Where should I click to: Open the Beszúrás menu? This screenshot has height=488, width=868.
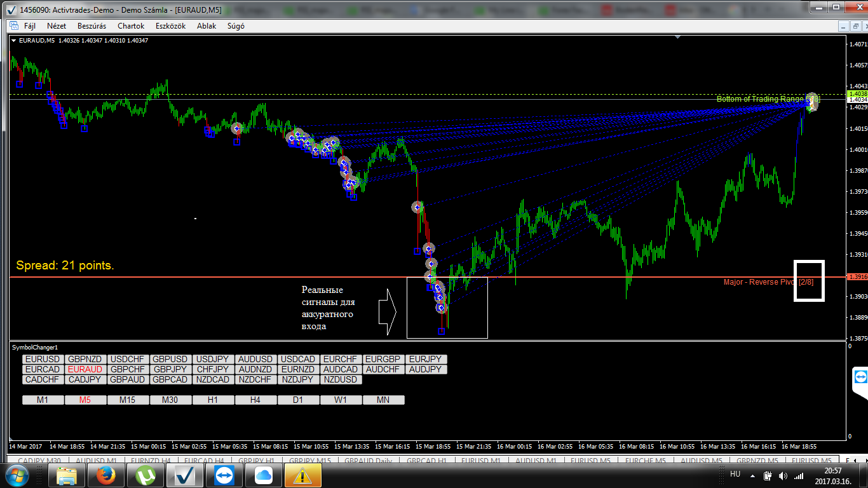point(92,26)
